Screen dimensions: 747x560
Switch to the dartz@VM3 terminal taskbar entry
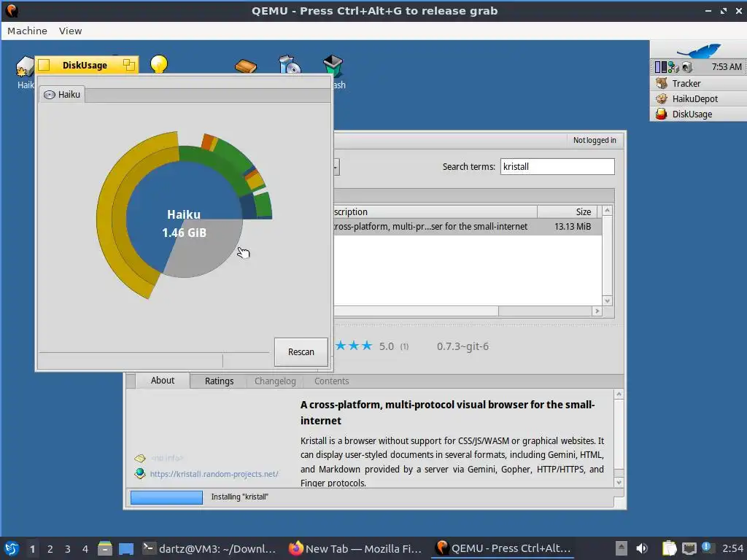coord(209,548)
